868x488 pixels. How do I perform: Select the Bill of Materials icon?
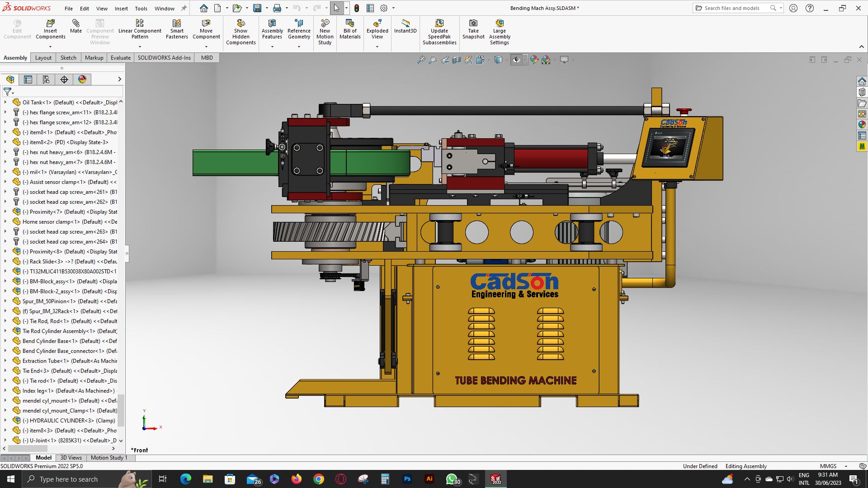[350, 23]
